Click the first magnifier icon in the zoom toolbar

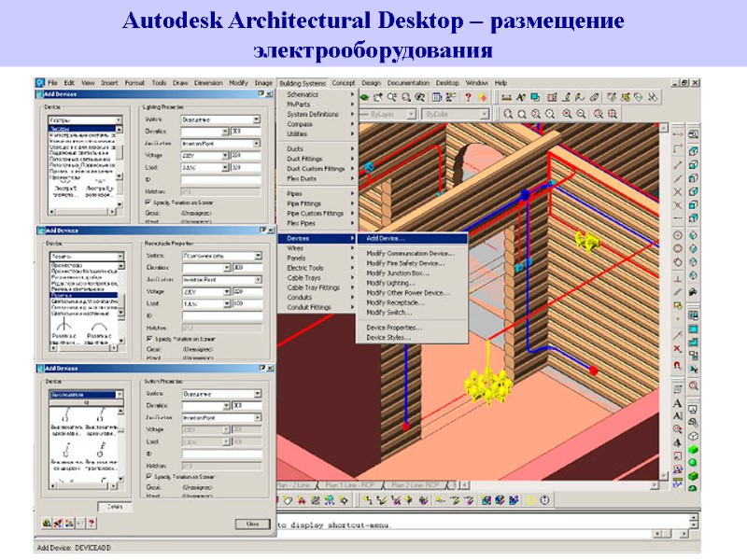coord(508,114)
